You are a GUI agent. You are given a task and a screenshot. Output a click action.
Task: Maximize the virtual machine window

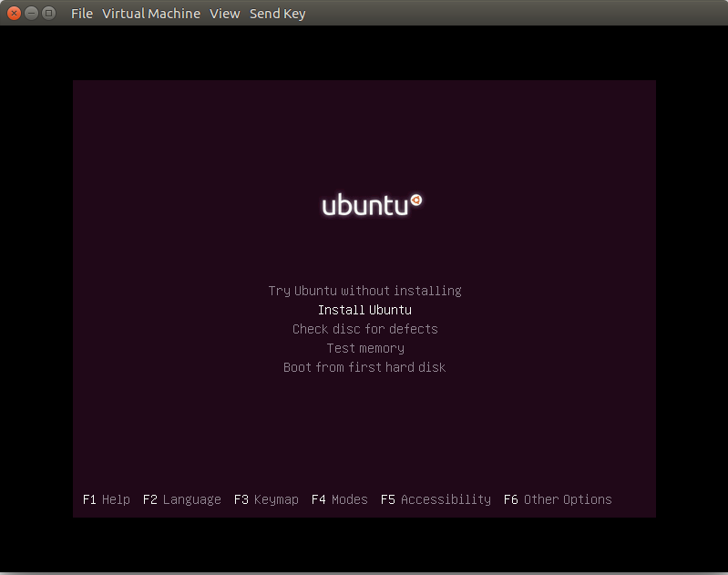[48, 13]
